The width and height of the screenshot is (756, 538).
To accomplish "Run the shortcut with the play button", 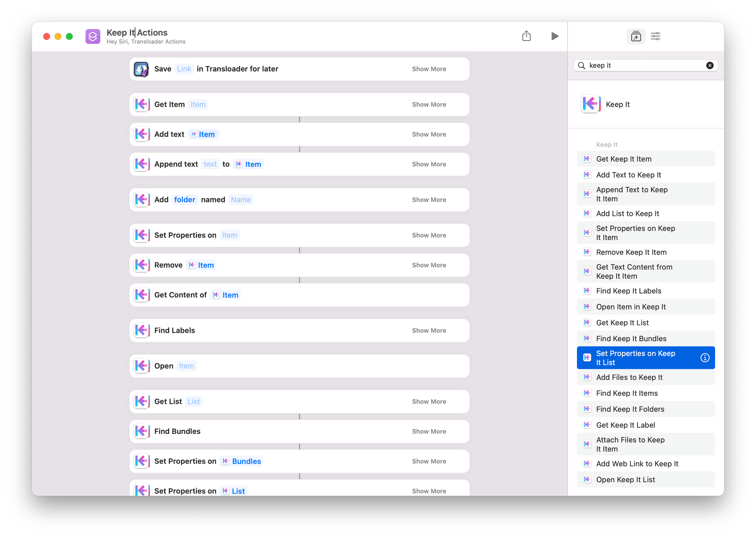I will tap(554, 36).
